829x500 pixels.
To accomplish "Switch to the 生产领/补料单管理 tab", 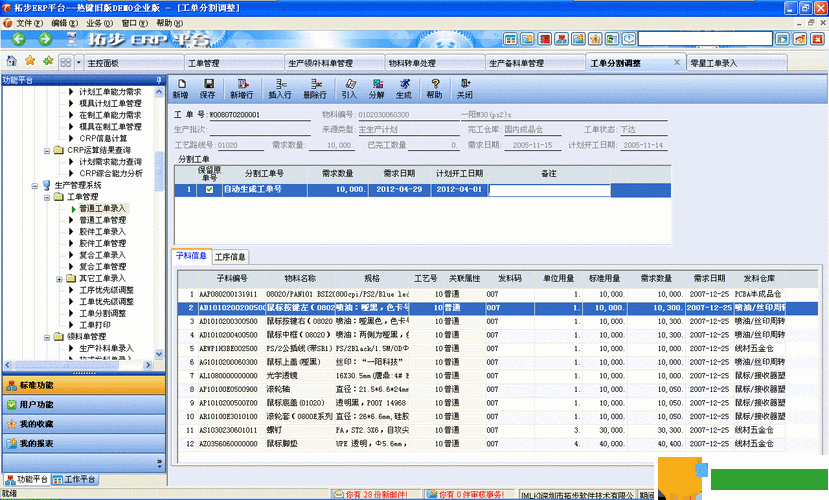I will [x=335, y=63].
